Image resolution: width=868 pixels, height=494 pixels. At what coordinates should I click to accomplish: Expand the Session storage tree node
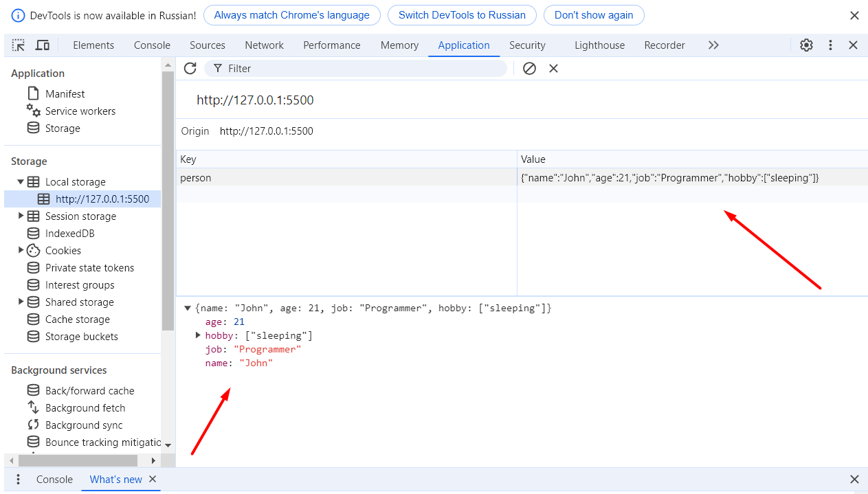(x=21, y=216)
